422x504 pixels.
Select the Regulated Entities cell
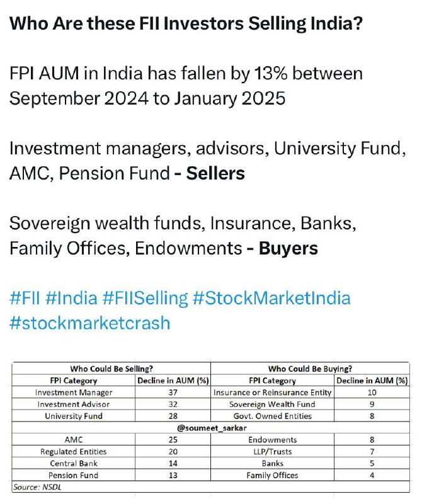[74, 452]
